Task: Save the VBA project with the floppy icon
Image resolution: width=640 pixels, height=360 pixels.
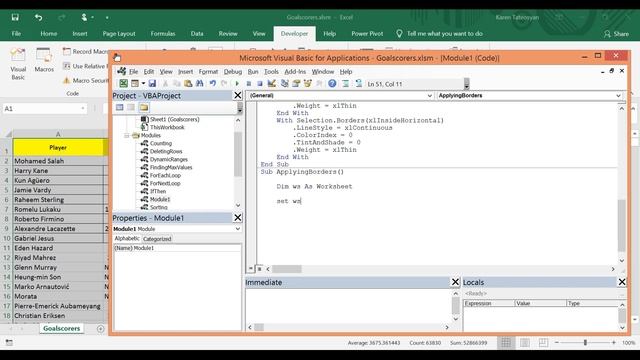Action: click(x=152, y=83)
